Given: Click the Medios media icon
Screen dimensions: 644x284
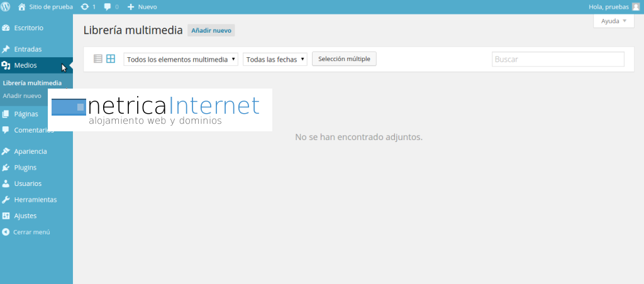Looking at the screenshot, I should point(6,65).
